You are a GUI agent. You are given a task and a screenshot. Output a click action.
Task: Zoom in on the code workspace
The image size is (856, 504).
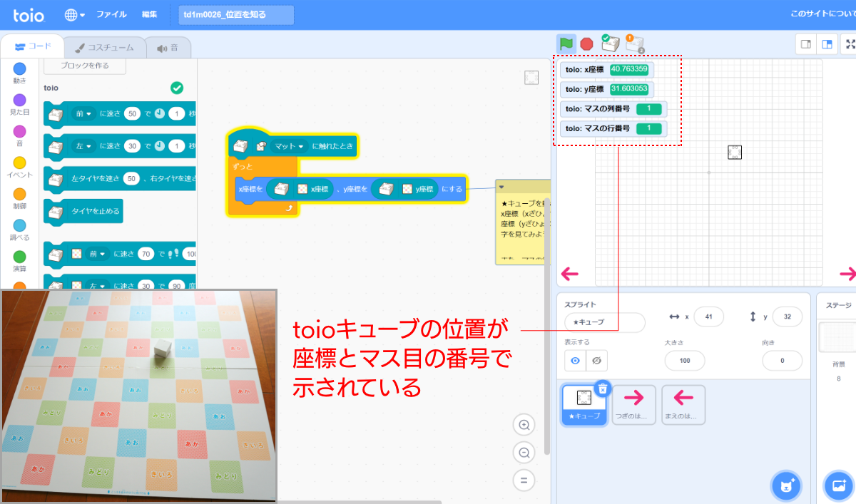[524, 424]
